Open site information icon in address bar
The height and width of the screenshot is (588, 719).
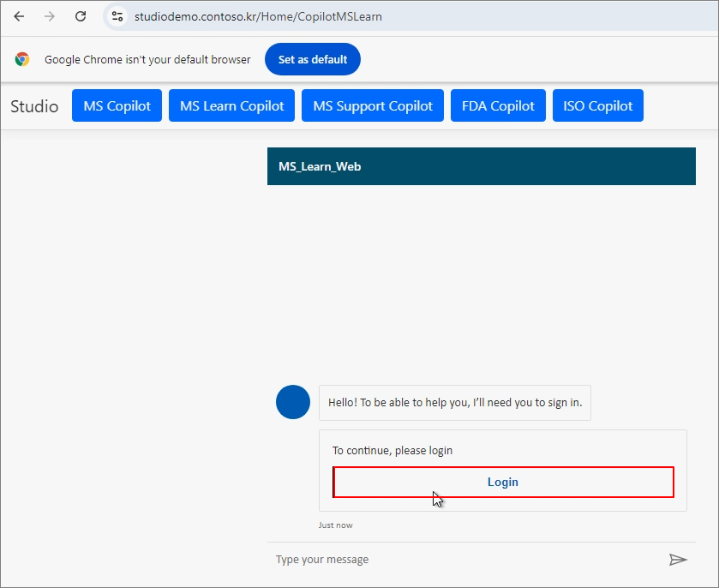tap(117, 16)
